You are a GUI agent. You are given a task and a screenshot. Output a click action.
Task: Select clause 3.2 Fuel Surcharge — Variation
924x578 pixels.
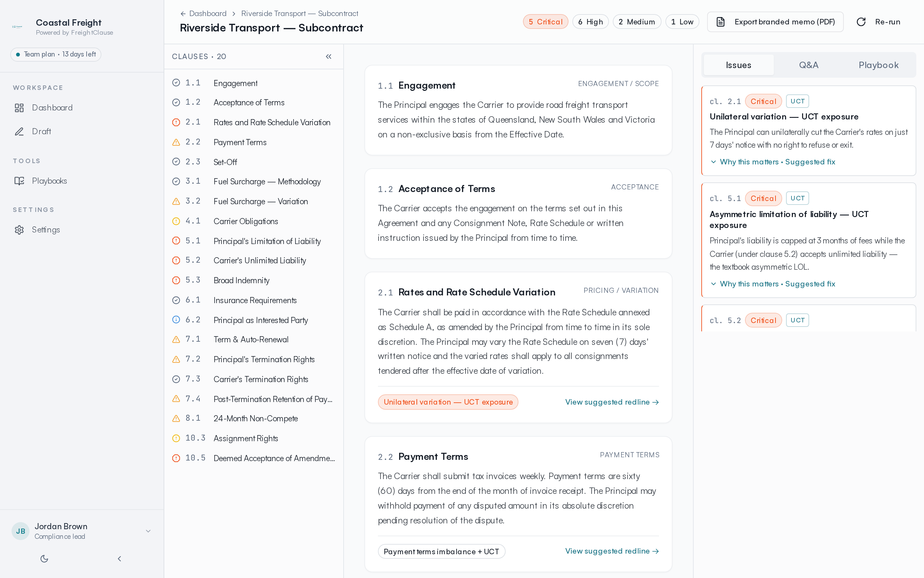pos(254,201)
